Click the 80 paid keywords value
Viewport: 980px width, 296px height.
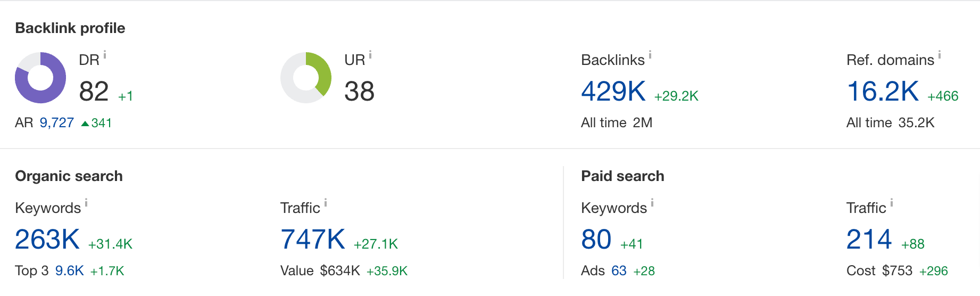[596, 240]
